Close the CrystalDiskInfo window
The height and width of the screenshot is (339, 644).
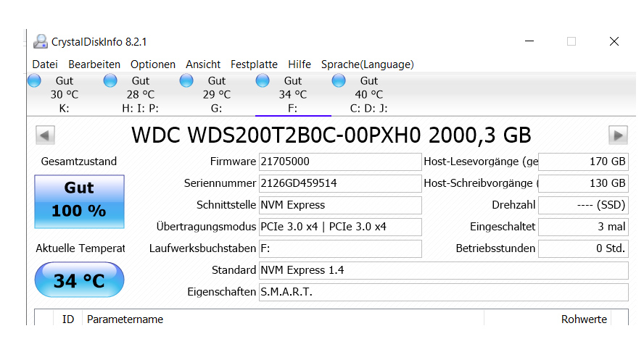[614, 41]
